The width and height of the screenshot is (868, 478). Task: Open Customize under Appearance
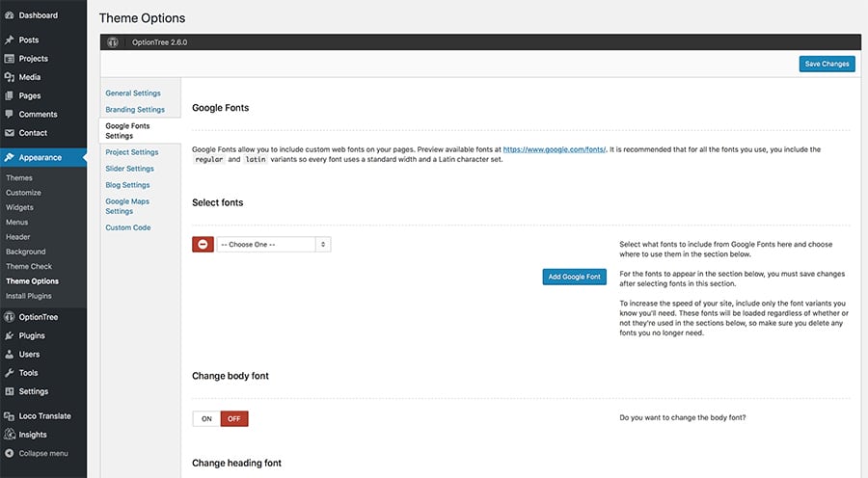tap(24, 193)
